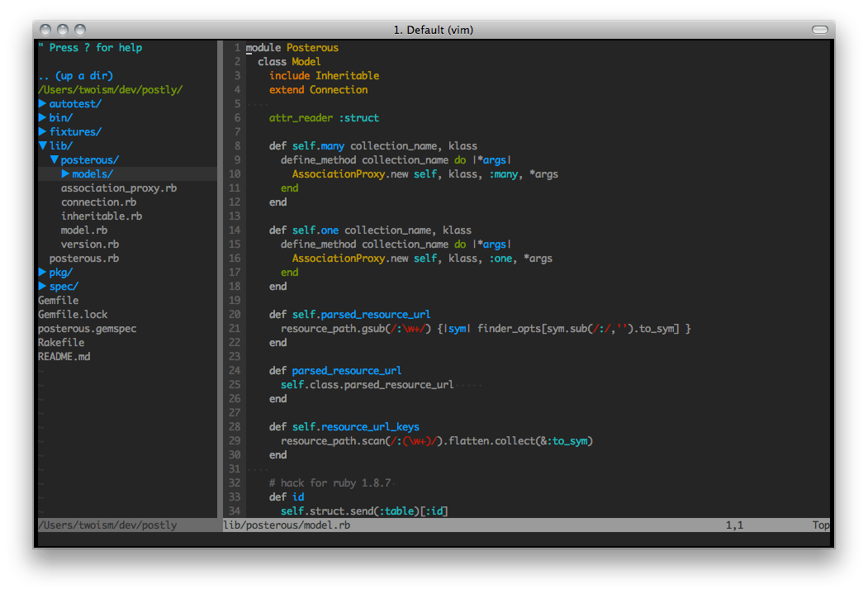Image resolution: width=868 pixels, height=594 pixels.
Task: Open inheritable.rb file
Action: (x=102, y=216)
